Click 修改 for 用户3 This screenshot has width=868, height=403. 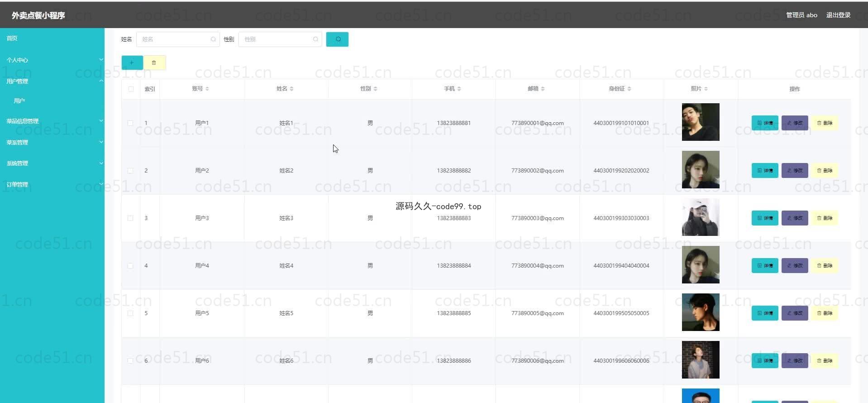point(795,218)
